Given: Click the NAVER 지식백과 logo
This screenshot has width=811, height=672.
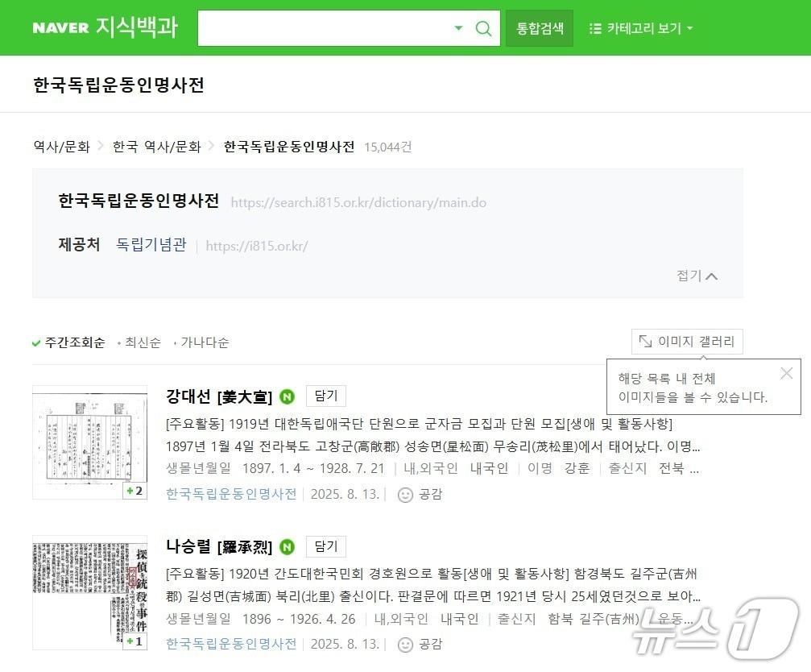Looking at the screenshot, I should 105,27.
